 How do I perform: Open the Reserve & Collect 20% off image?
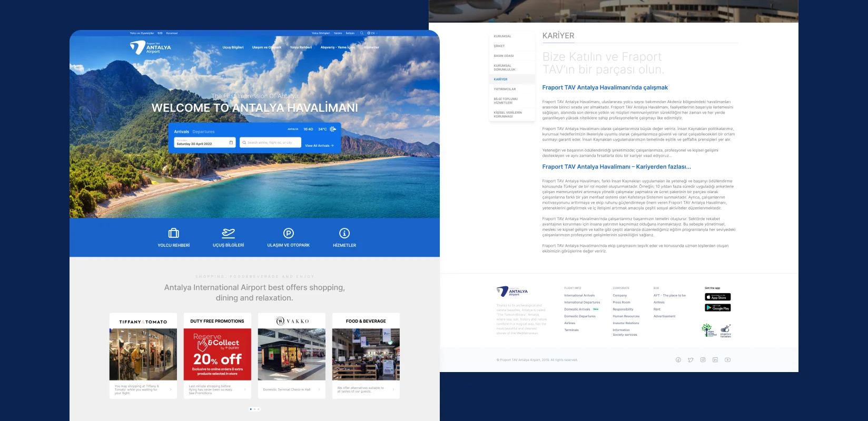click(218, 354)
